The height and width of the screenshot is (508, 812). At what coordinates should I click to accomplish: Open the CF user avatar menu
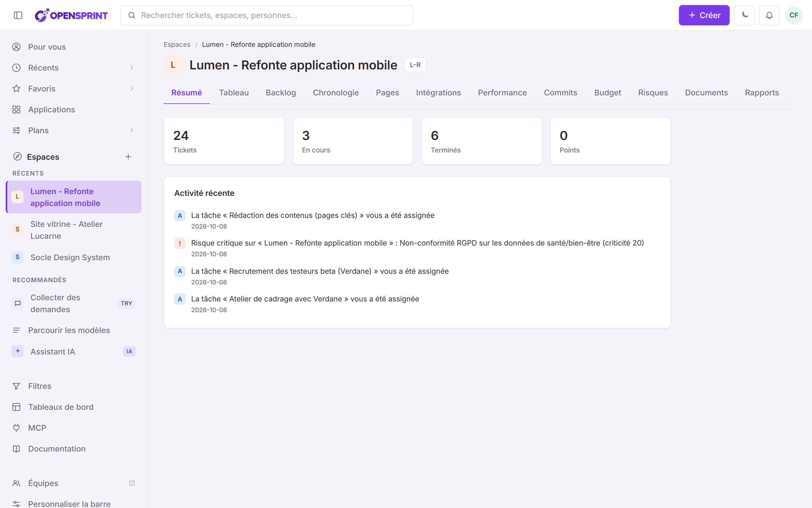pyautogui.click(x=794, y=15)
